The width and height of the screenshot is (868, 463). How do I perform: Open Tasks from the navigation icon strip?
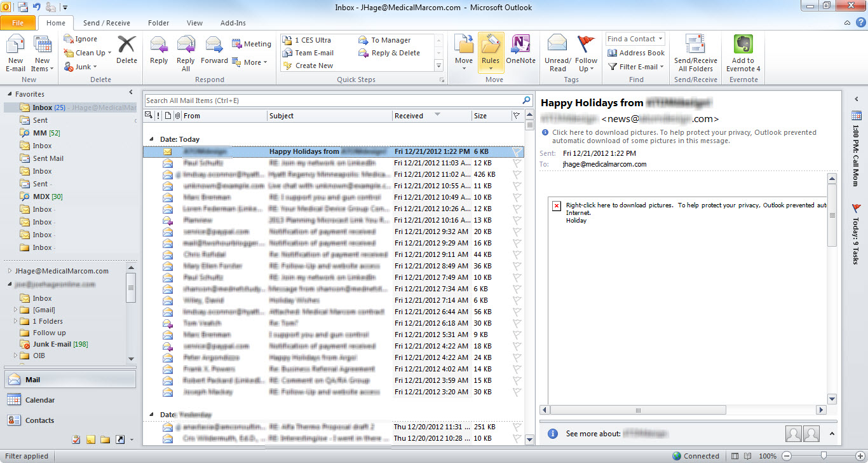[76, 439]
